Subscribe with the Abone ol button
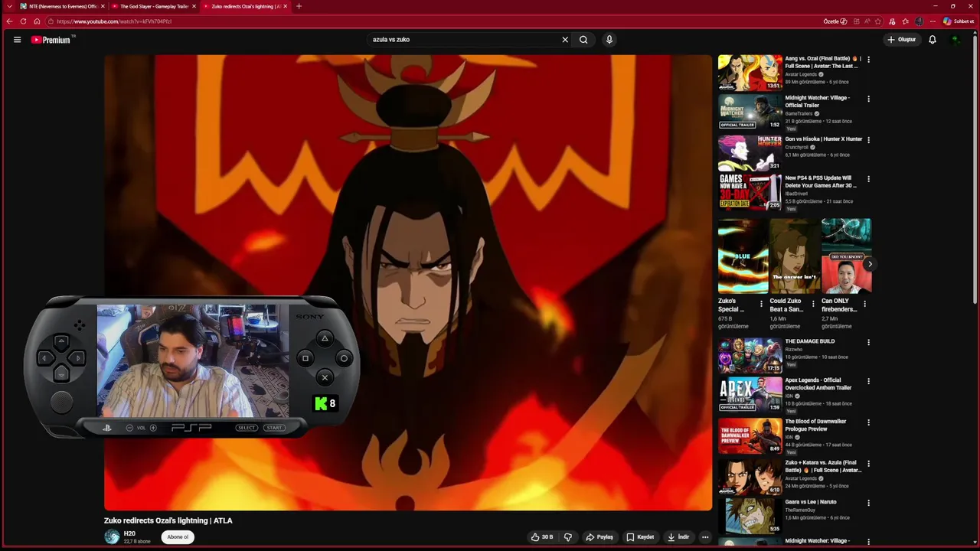The height and width of the screenshot is (551, 980). pos(178,537)
